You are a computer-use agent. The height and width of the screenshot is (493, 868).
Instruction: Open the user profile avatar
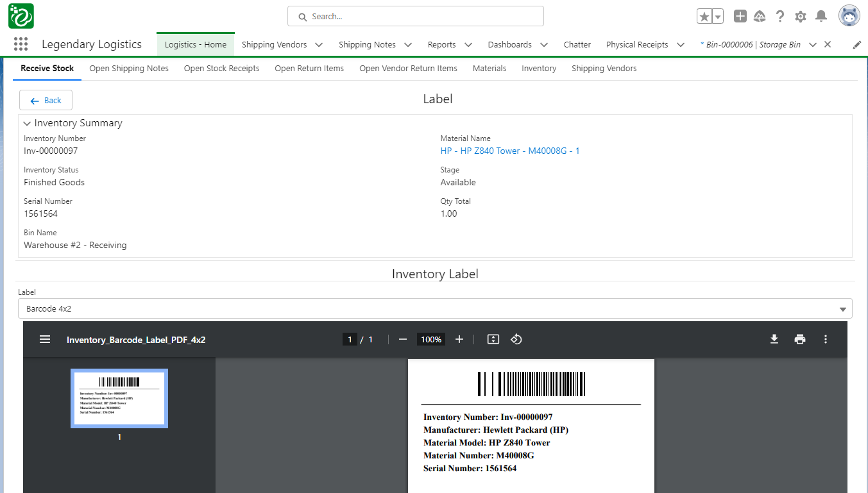click(x=849, y=17)
